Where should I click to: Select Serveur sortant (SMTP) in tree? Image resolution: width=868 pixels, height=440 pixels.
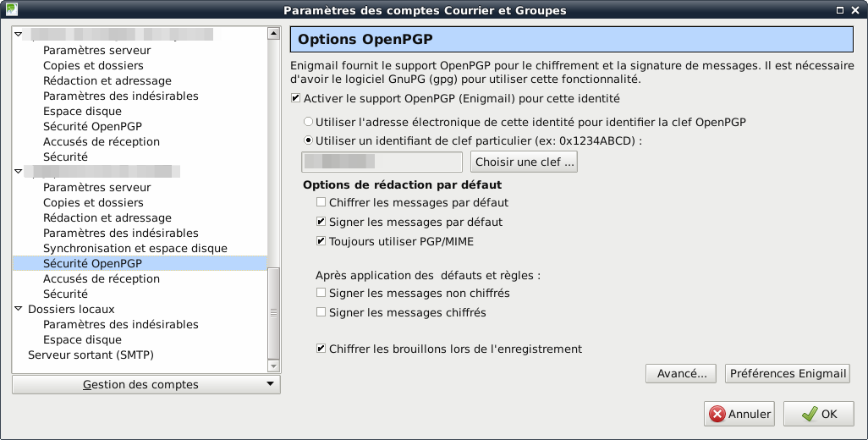(91, 355)
